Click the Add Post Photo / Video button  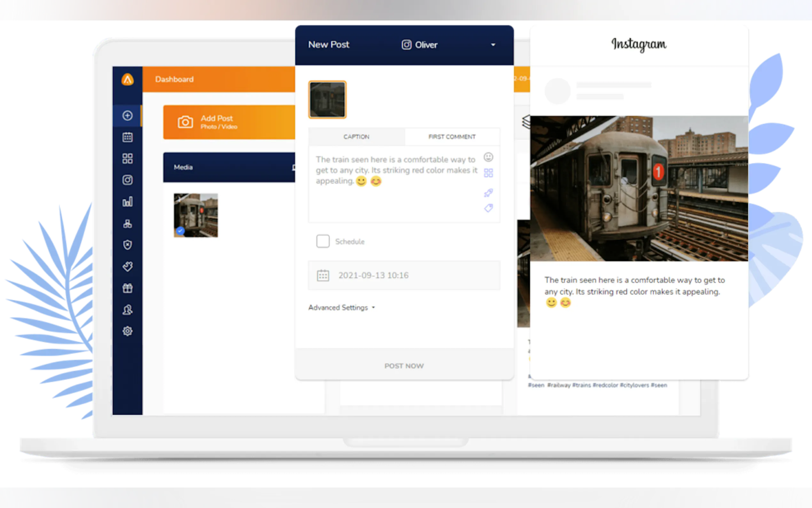(229, 122)
